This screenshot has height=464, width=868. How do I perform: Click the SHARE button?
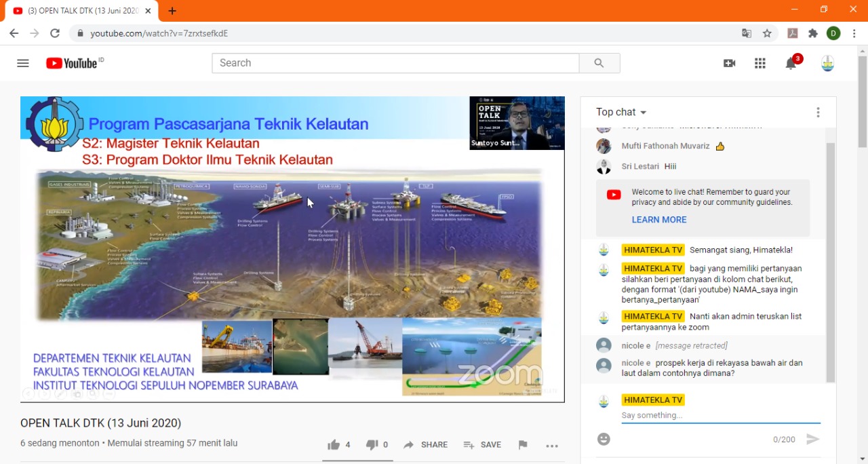click(425, 445)
